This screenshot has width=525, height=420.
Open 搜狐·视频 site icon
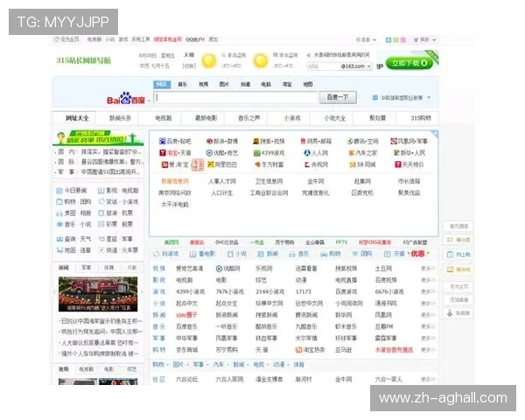[x=256, y=142]
